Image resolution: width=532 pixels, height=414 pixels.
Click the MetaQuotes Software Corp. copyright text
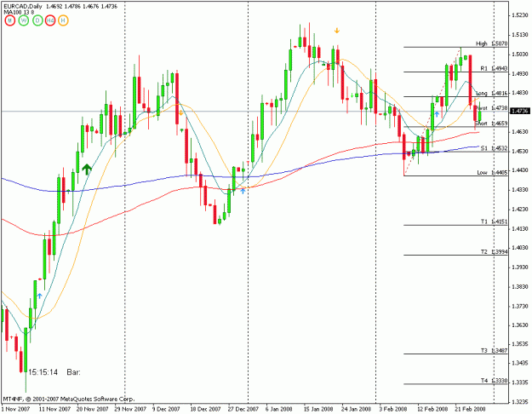(69, 399)
